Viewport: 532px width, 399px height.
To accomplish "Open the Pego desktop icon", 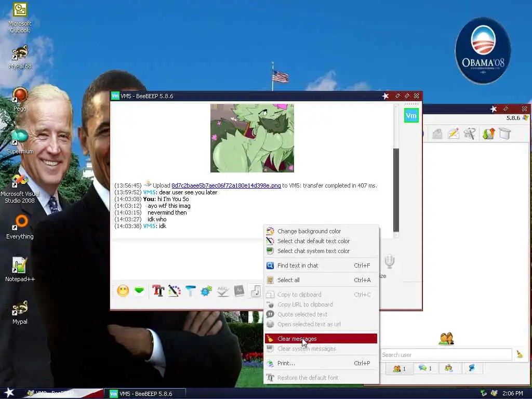I will (20, 99).
